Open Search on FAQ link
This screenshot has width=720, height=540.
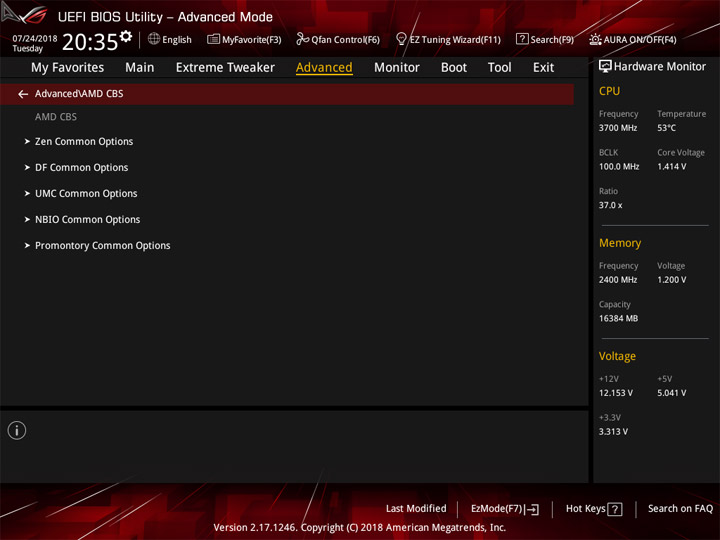click(681, 509)
